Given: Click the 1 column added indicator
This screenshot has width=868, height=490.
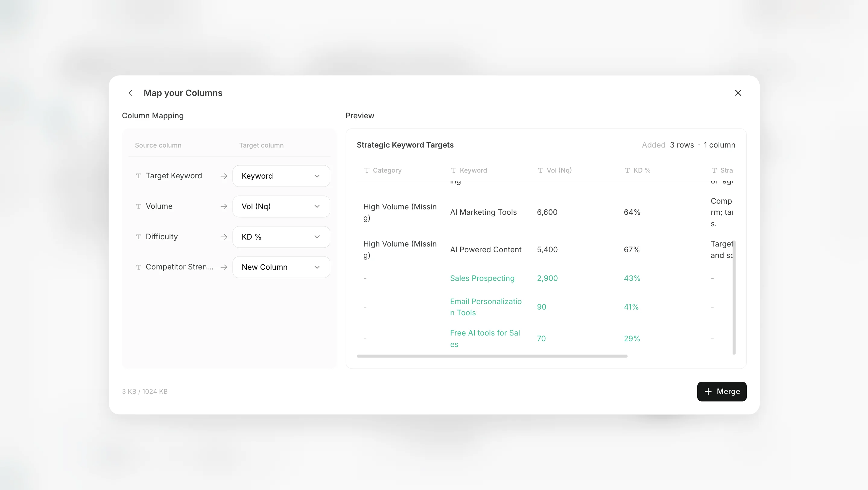Looking at the screenshot, I should point(719,145).
